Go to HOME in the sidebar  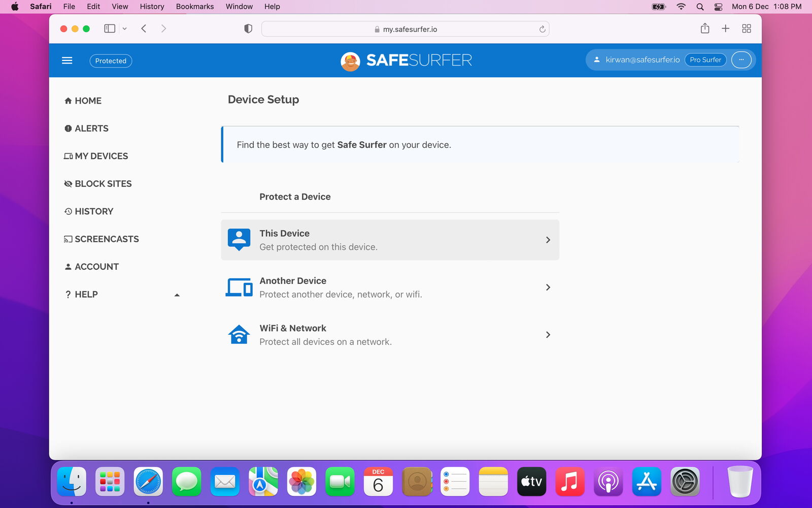(83, 101)
